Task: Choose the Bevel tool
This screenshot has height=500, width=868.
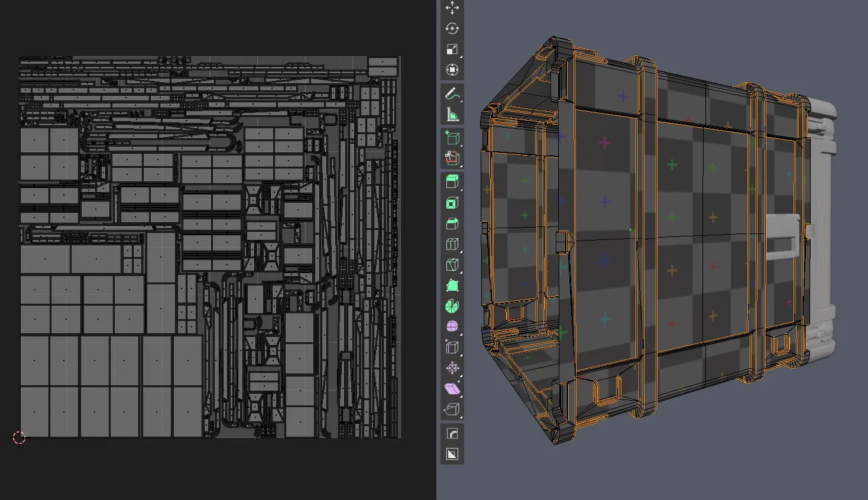Action: [x=452, y=223]
